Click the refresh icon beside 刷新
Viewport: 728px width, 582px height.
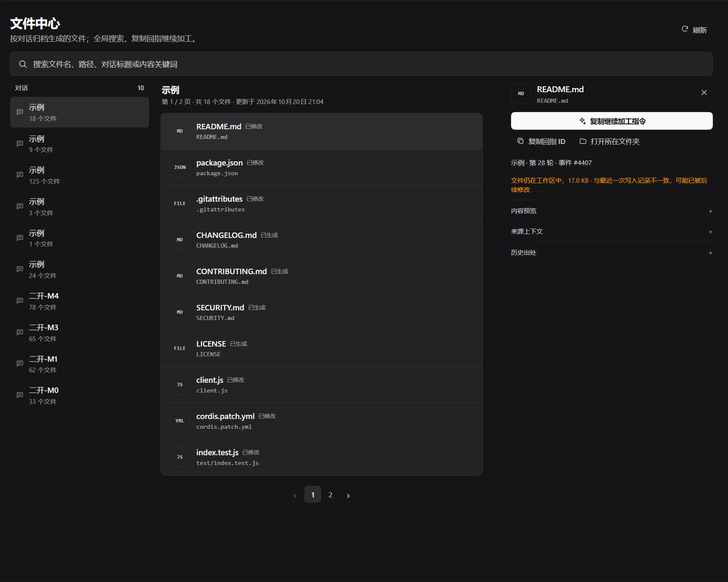(685, 29)
